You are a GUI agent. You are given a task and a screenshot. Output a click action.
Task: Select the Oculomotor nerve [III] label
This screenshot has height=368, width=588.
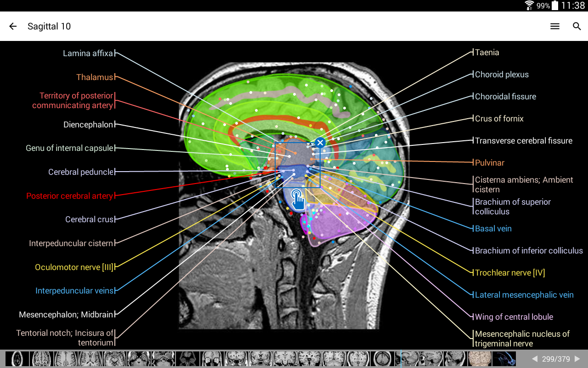coord(74,267)
